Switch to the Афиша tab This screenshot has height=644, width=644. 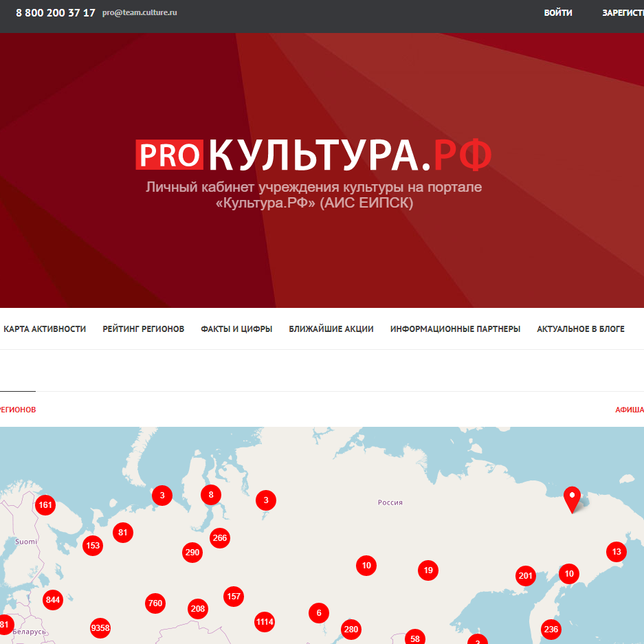[x=629, y=410]
